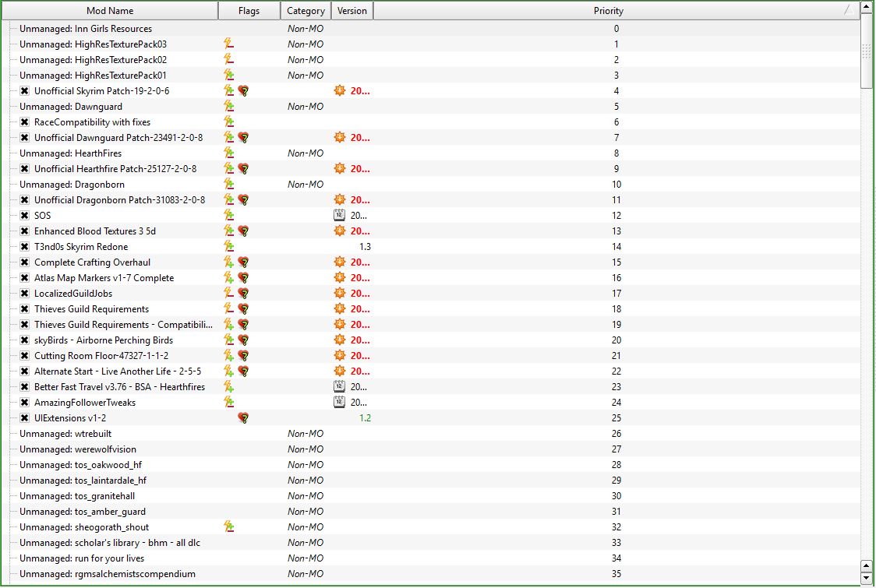Uncheck the skyBirds - Airborne Perching Birds mod
This screenshot has height=588, width=876.
[25, 340]
